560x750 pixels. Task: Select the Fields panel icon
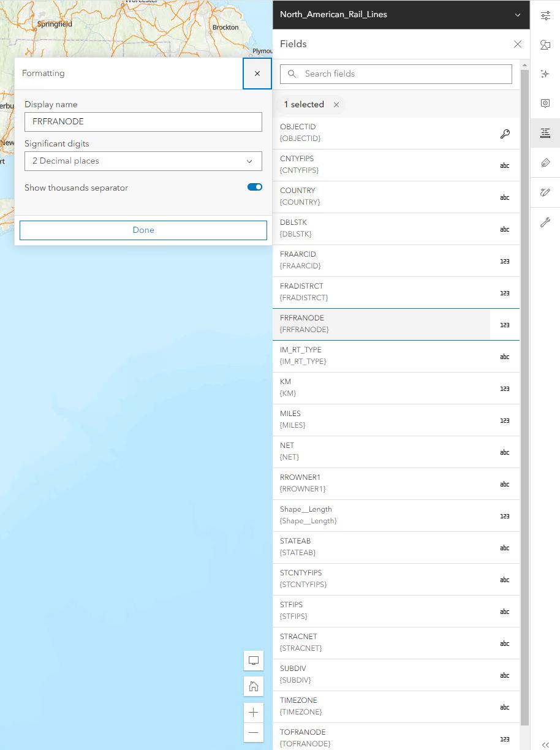[545, 133]
